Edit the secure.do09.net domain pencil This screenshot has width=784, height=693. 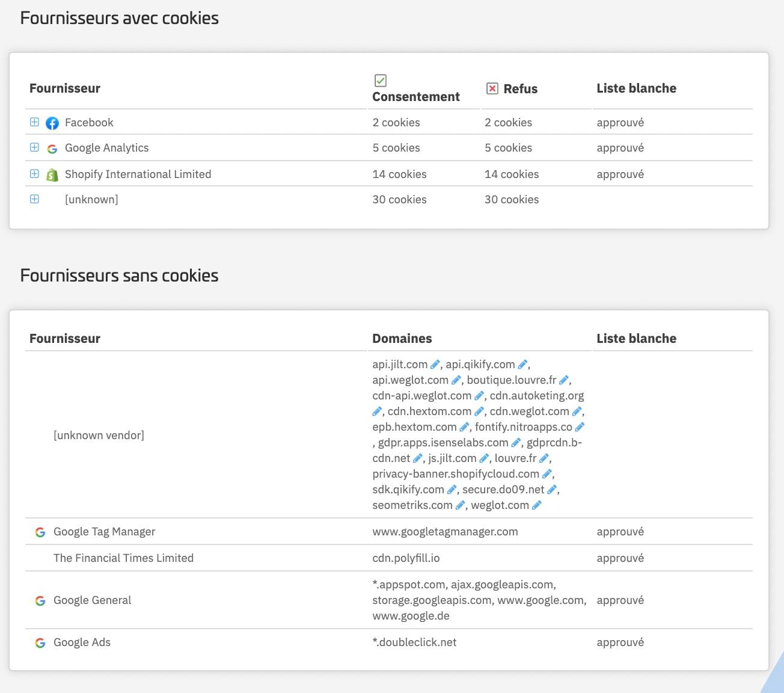click(552, 490)
